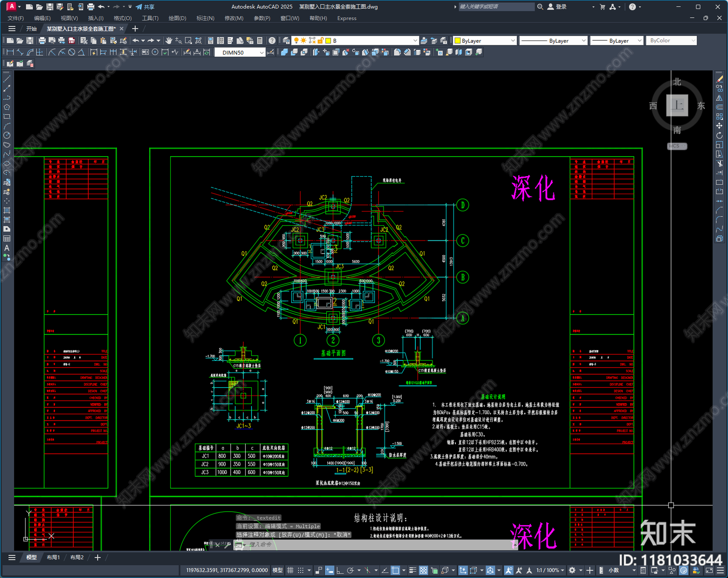Open the ByLayer lineweight dropdown
Viewport: 728px width, 578px height.
639,41
